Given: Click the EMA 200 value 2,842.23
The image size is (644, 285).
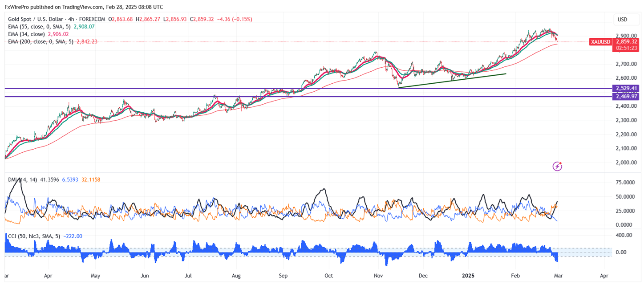Looking at the screenshot, I should (x=86, y=41).
